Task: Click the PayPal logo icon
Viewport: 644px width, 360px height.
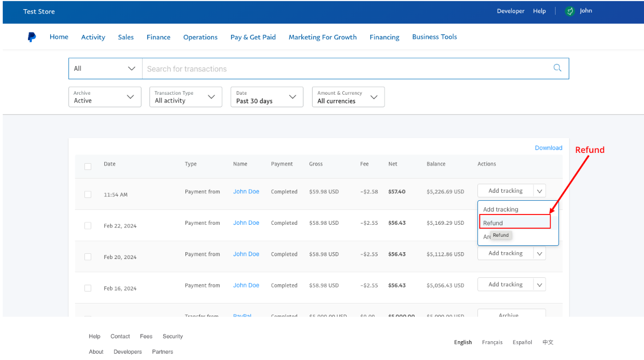Action: 32,37
